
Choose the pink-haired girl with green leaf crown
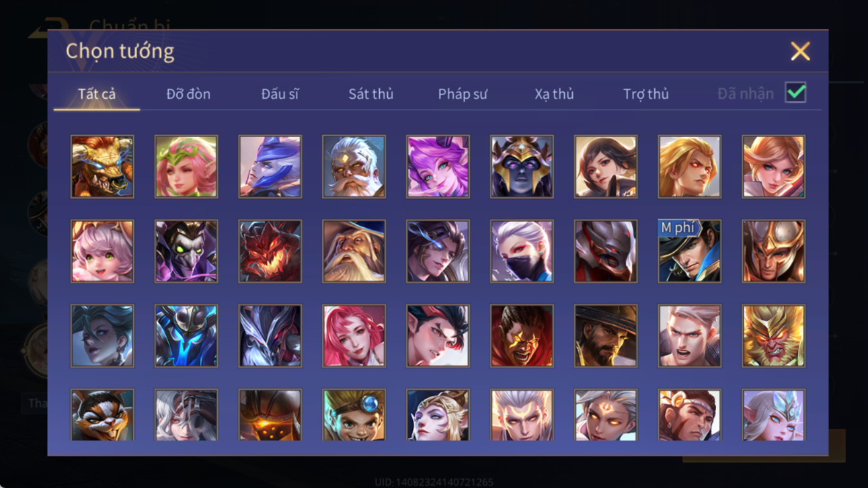pos(186,167)
